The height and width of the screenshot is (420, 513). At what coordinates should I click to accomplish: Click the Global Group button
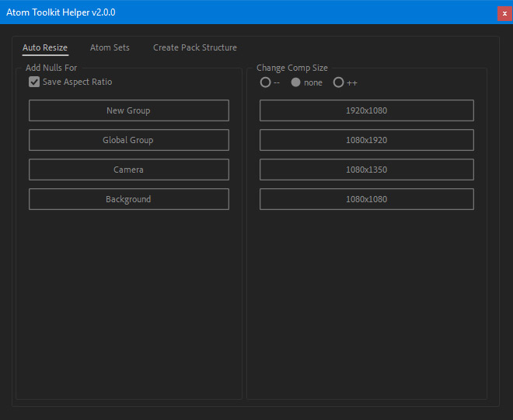click(129, 140)
